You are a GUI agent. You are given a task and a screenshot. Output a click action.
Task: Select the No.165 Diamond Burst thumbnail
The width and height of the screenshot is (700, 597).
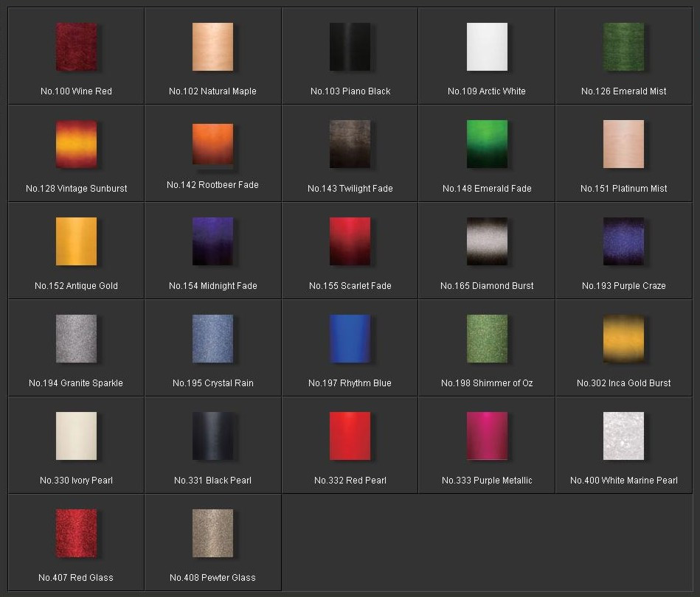coord(487,242)
